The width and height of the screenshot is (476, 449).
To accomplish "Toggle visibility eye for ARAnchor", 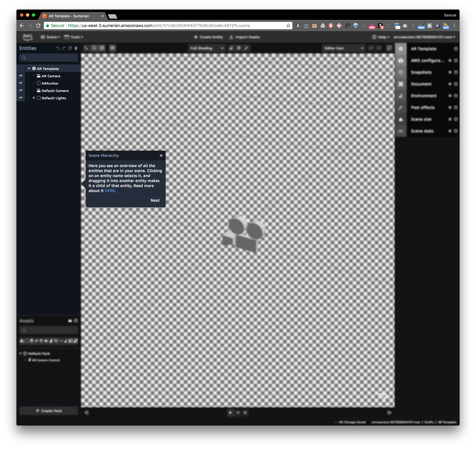I will [21, 83].
